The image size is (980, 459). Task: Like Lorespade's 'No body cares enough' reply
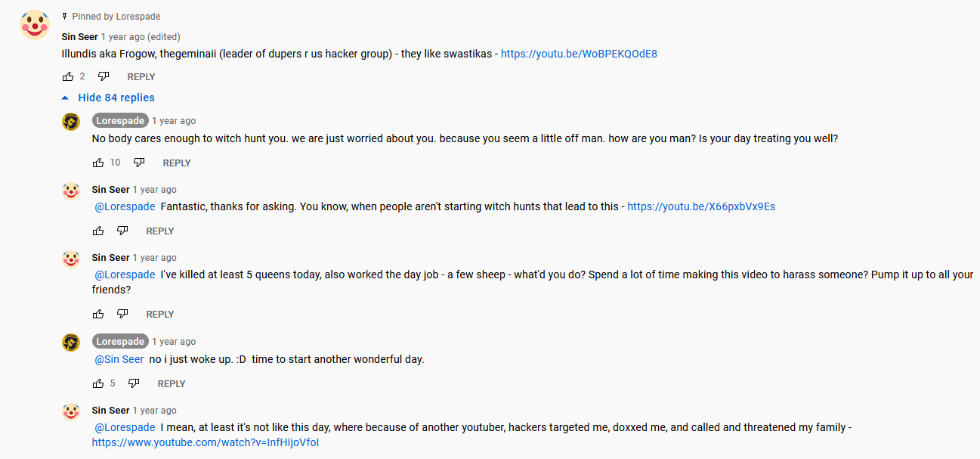(98, 163)
